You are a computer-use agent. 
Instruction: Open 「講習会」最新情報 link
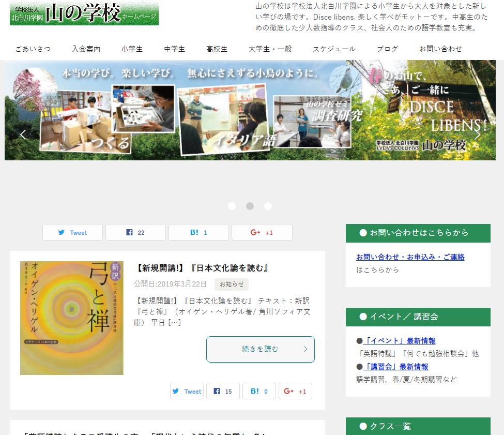point(395,367)
